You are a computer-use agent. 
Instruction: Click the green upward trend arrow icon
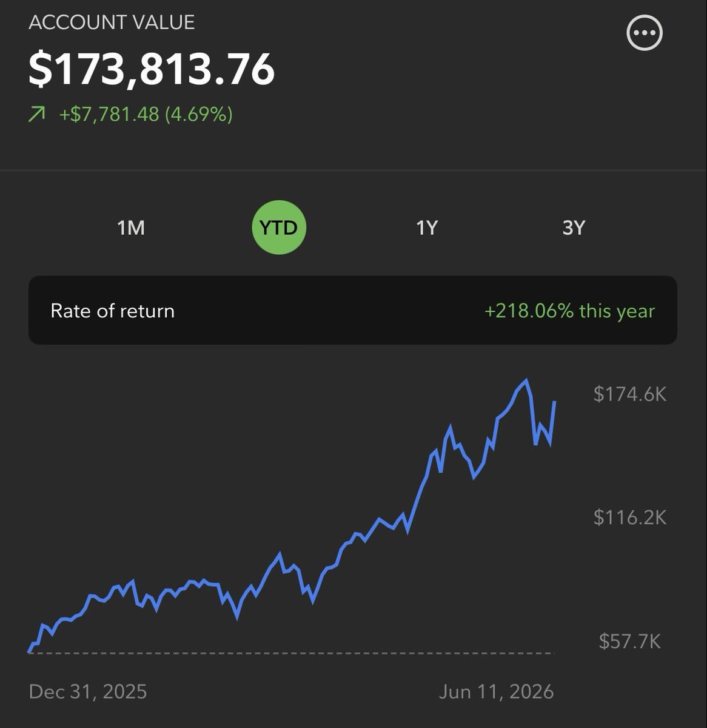(x=37, y=114)
